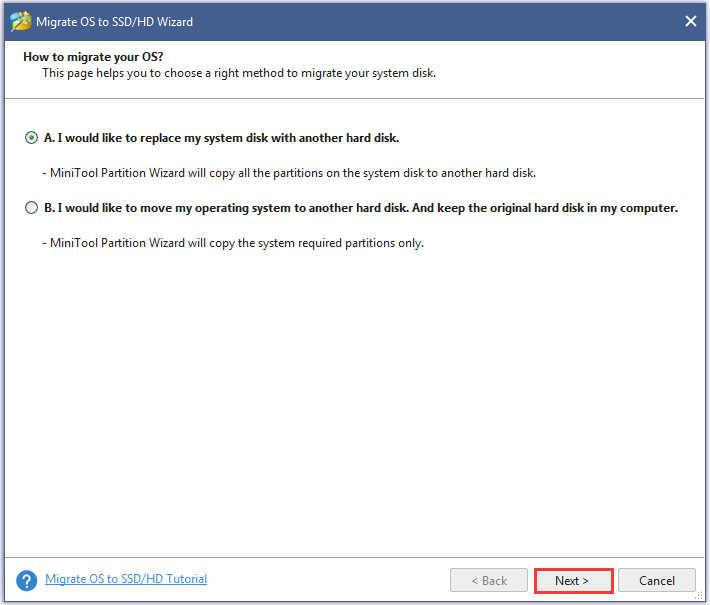Image resolution: width=710 pixels, height=605 pixels.
Task: Click the option B description about system required partitions
Action: (x=233, y=243)
